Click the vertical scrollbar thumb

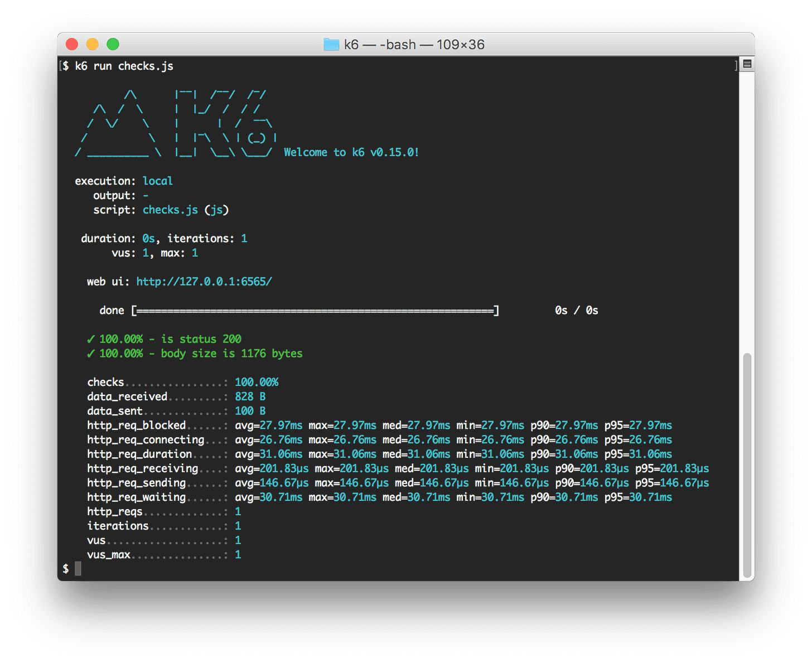(x=747, y=466)
